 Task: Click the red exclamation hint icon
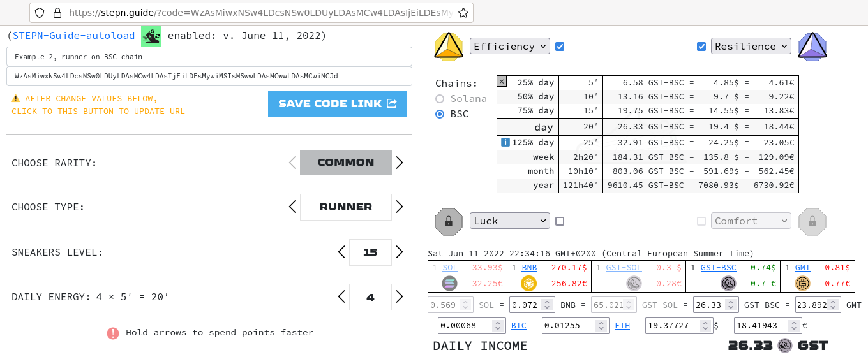(113, 333)
